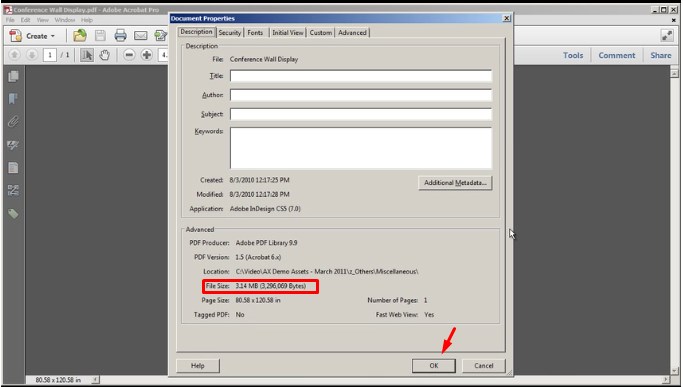The height and width of the screenshot is (387, 683).
Task: Switch to the Security tab
Action: [x=230, y=33]
